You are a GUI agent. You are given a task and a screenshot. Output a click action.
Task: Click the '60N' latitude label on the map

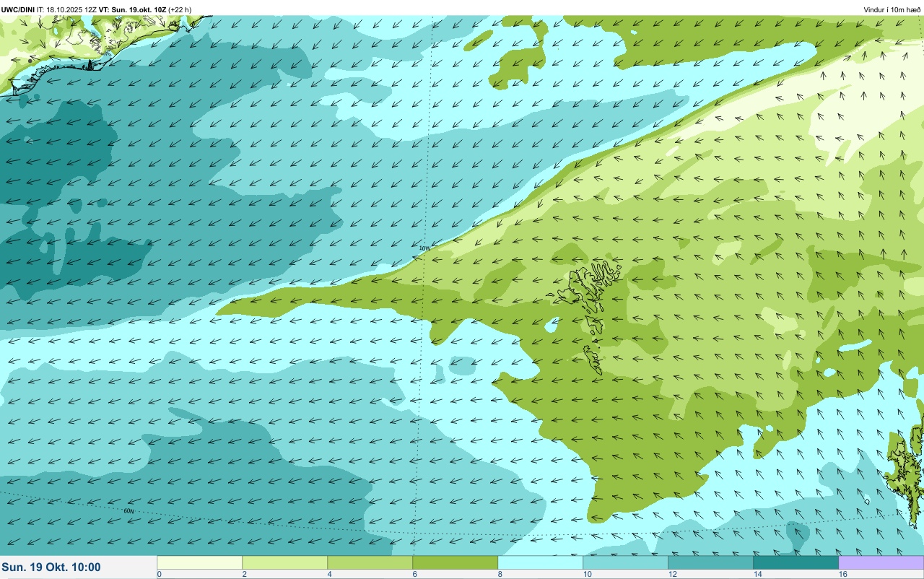point(129,511)
